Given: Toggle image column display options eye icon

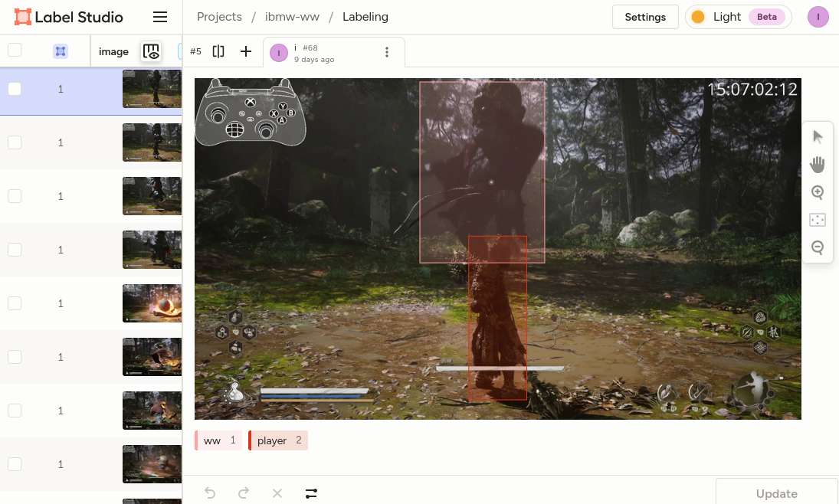Looking at the screenshot, I should tap(151, 51).
